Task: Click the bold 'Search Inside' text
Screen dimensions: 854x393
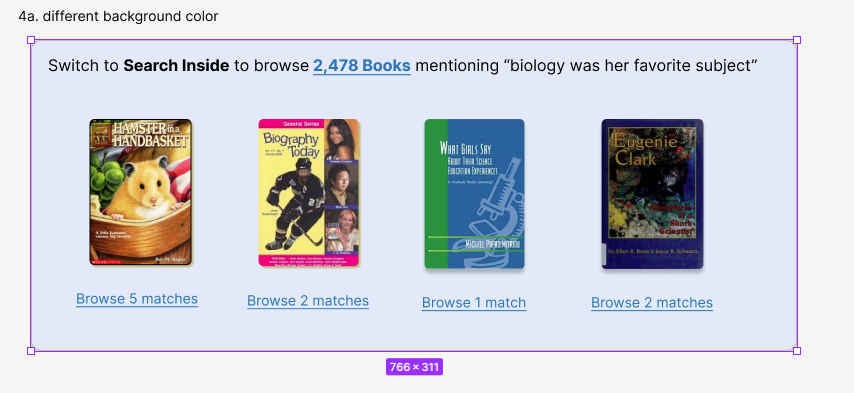Action: click(x=176, y=66)
